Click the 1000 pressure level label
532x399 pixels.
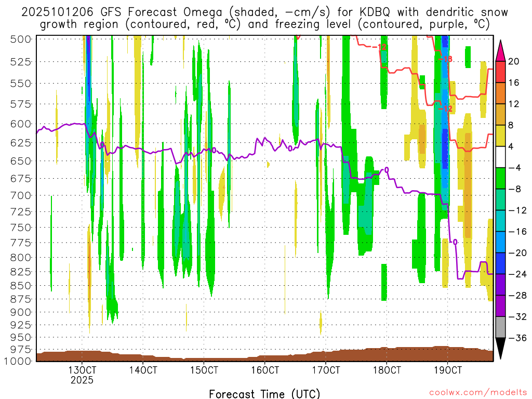click(18, 362)
